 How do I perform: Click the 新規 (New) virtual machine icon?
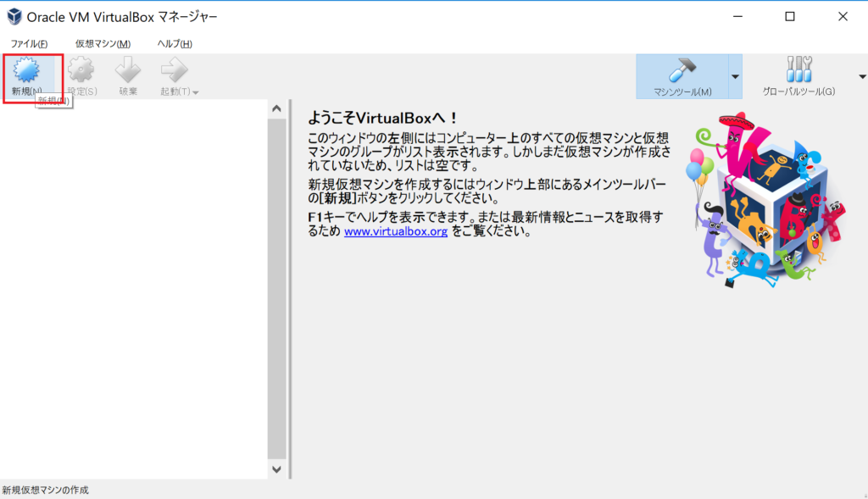coord(26,71)
